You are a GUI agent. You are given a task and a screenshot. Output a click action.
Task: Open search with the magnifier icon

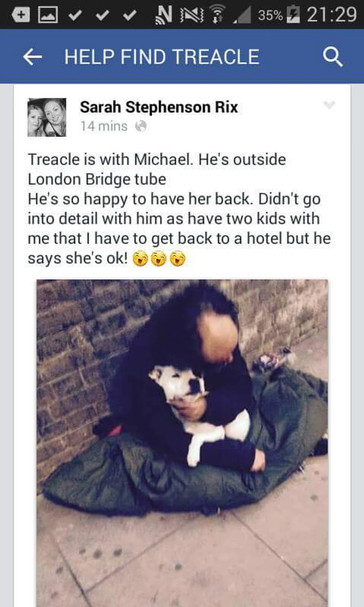tap(333, 57)
